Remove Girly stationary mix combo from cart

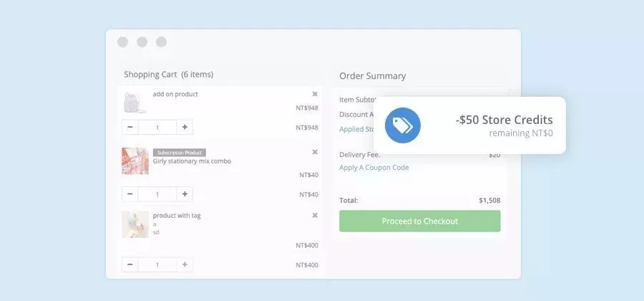(x=315, y=152)
